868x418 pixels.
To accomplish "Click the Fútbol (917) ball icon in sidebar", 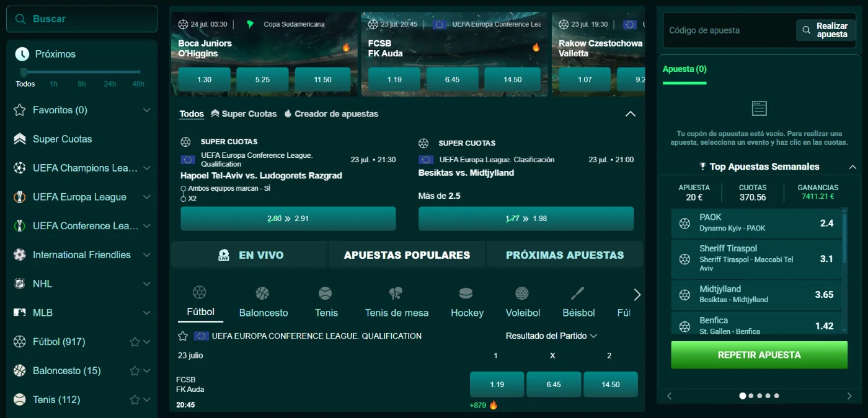I will click(20, 342).
